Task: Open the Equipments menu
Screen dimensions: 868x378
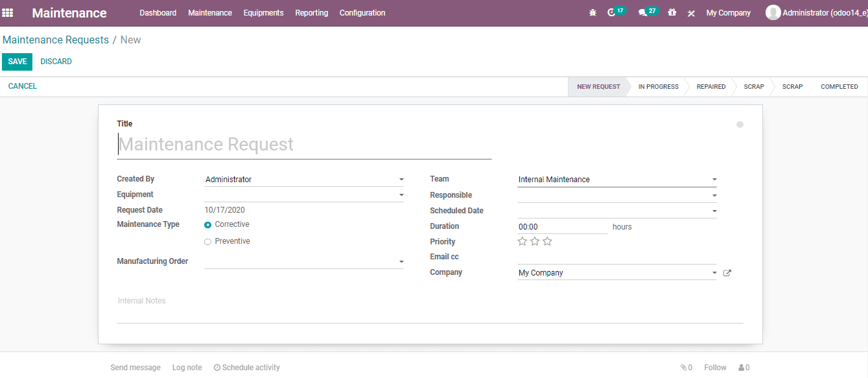Action: (263, 12)
